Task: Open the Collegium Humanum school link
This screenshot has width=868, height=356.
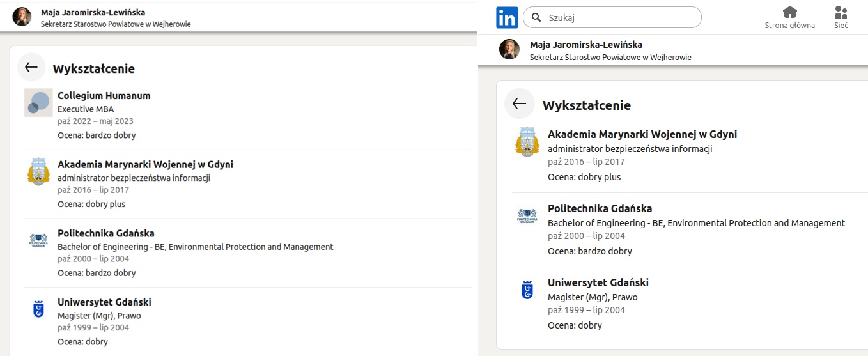Action: pos(104,95)
